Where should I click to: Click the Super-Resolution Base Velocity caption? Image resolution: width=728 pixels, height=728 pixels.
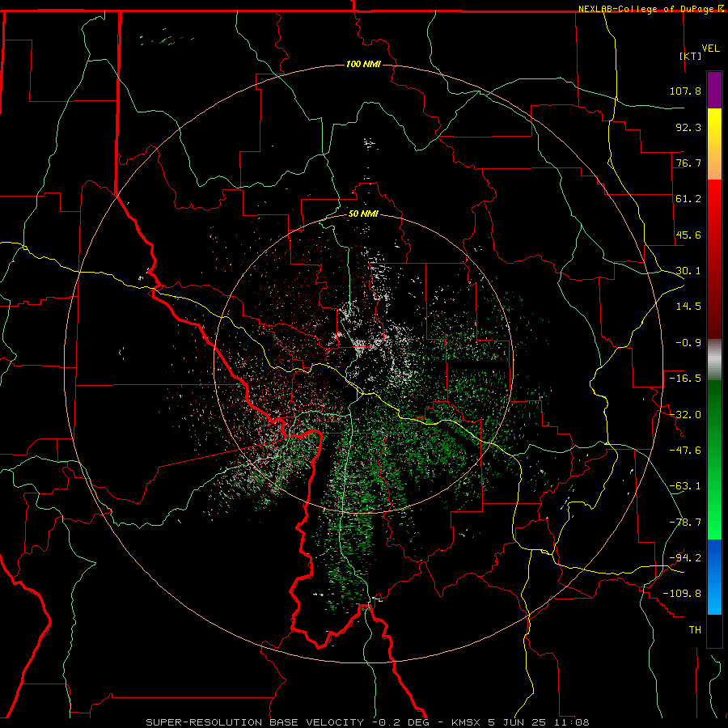(x=368, y=722)
